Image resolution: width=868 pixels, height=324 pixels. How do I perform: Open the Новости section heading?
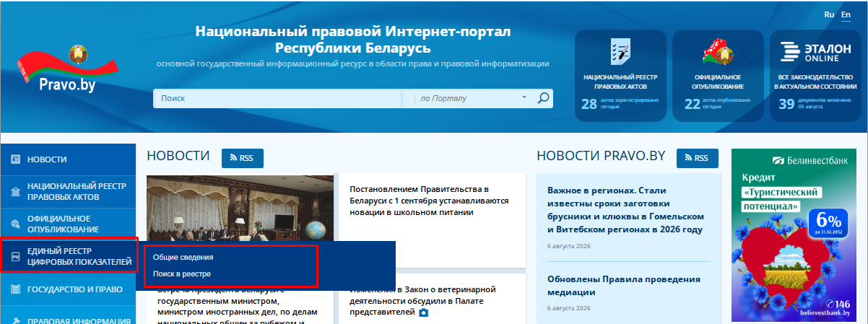pyautogui.click(x=178, y=156)
